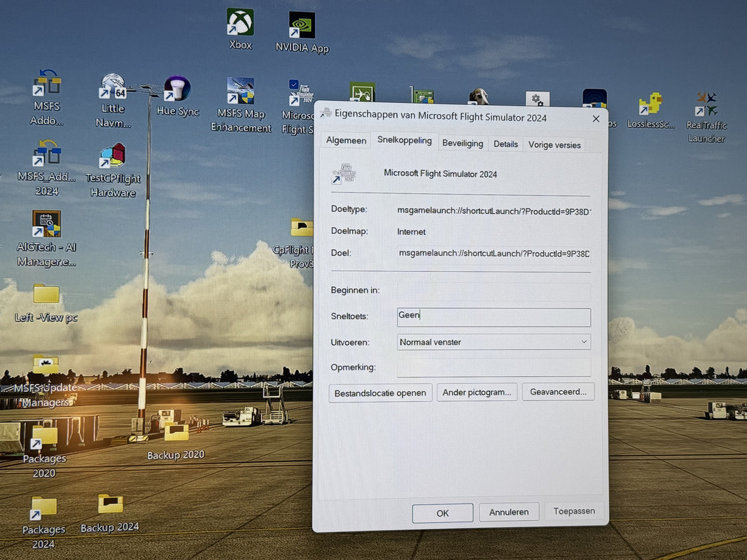Open the Details tab
The height and width of the screenshot is (560, 747).
[505, 143]
